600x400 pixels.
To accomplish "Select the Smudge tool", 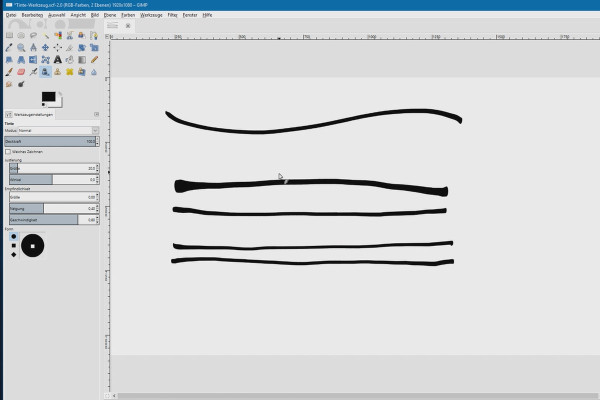I will pyautogui.click(x=9, y=84).
